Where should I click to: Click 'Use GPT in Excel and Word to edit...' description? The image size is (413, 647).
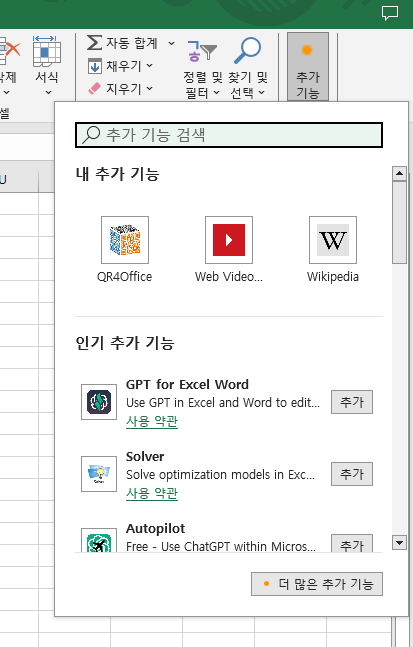[223, 403]
